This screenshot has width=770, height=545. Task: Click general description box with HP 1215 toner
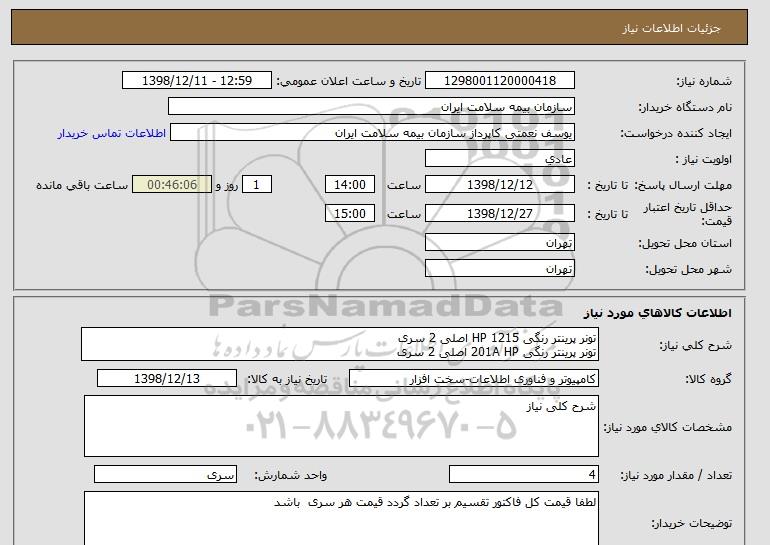click(x=340, y=345)
